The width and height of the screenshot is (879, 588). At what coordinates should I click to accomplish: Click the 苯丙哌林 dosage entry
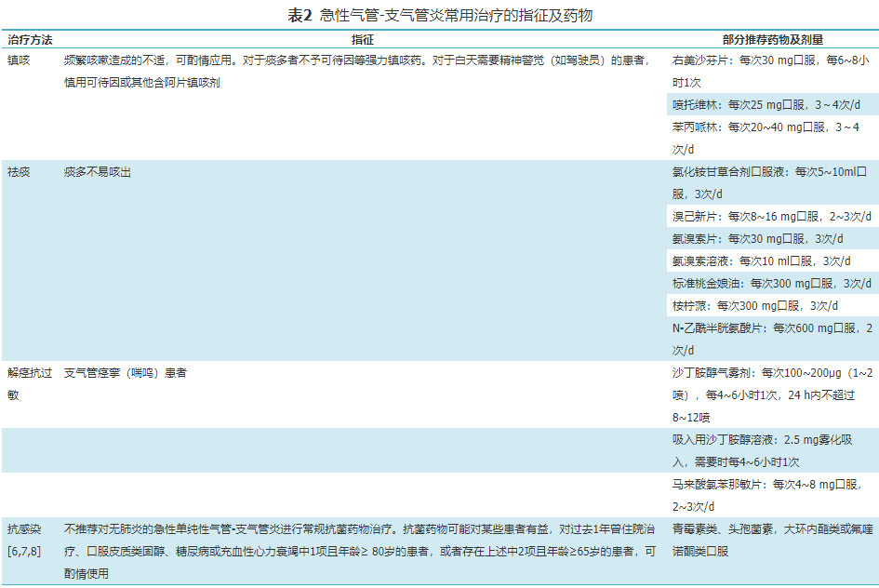click(771, 137)
